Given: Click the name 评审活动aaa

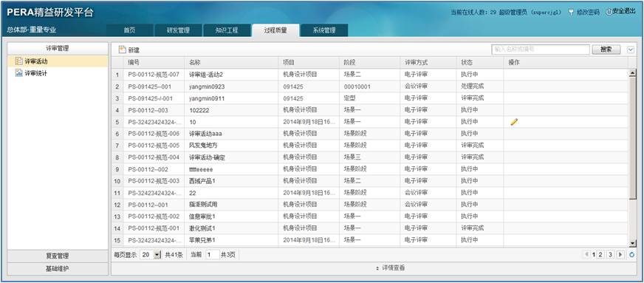Looking at the screenshot, I should [206, 134].
